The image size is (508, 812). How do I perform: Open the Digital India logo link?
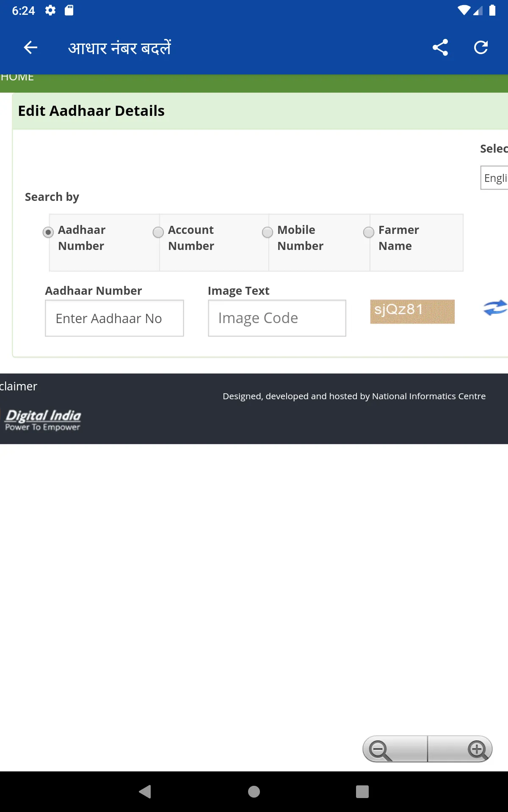[x=42, y=420]
